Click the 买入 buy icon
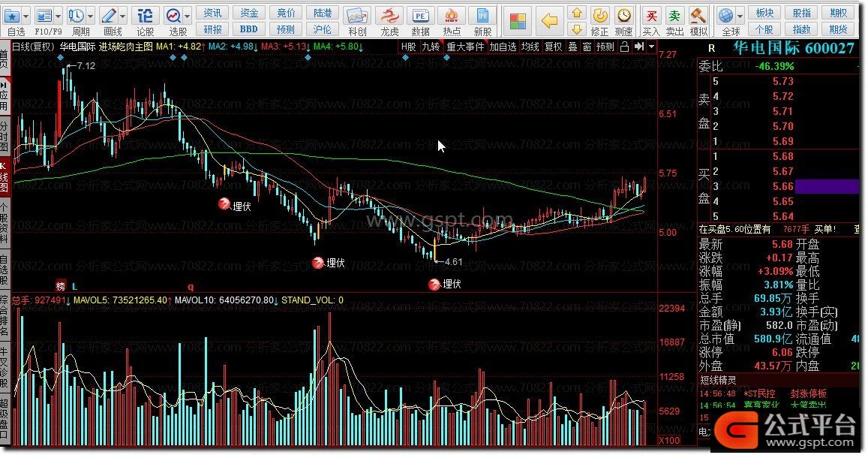The width and height of the screenshot is (868, 455). 651,16
